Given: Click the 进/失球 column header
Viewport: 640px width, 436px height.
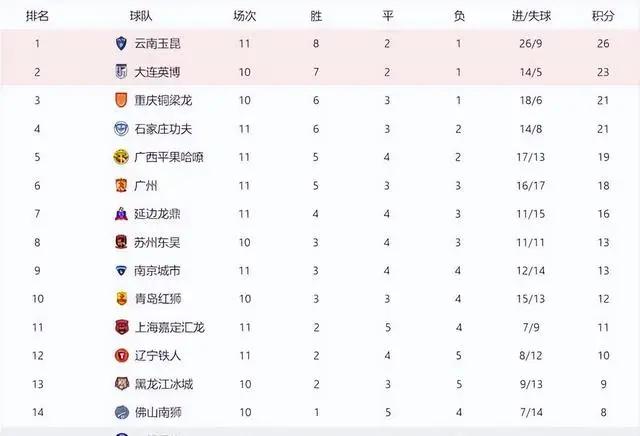Looking at the screenshot, I should (x=531, y=16).
